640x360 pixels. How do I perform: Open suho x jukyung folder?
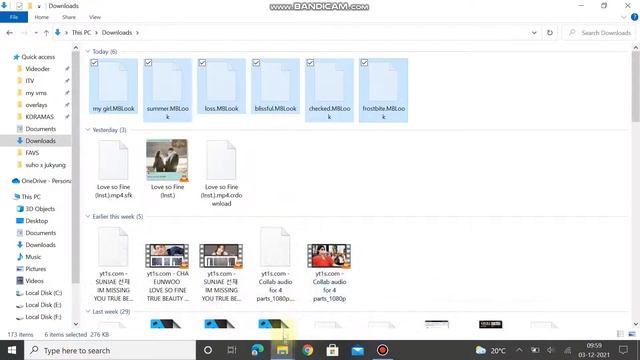point(45,165)
